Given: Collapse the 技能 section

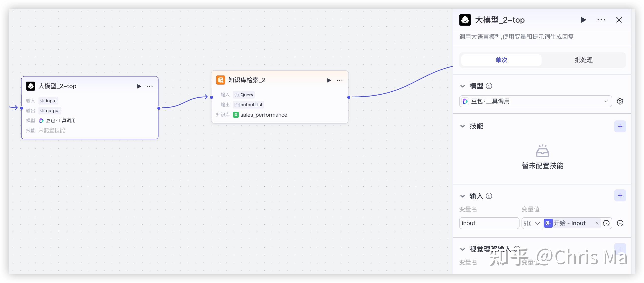Looking at the screenshot, I should click(462, 126).
